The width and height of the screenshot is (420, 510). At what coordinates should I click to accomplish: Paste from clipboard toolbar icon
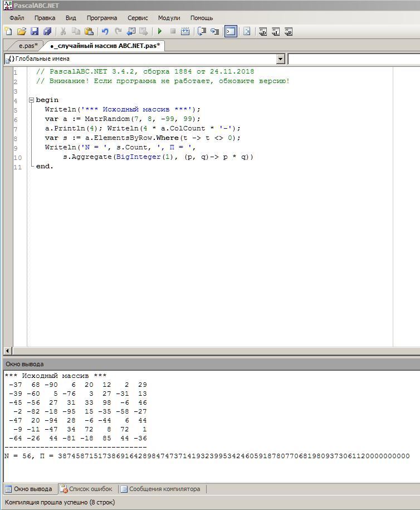point(89,31)
